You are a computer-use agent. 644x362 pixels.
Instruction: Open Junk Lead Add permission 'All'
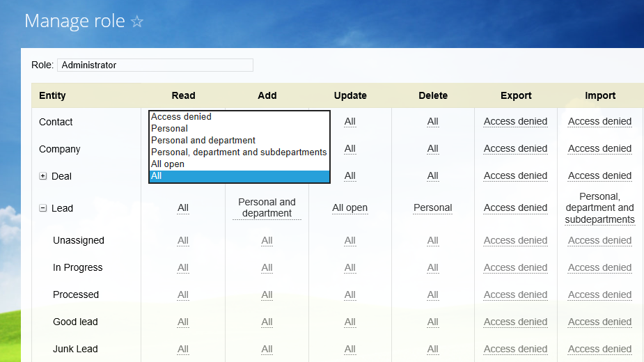267,349
